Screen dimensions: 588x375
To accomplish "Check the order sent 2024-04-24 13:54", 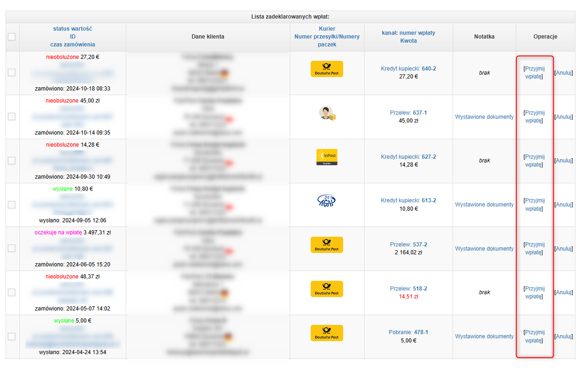I will (12, 336).
